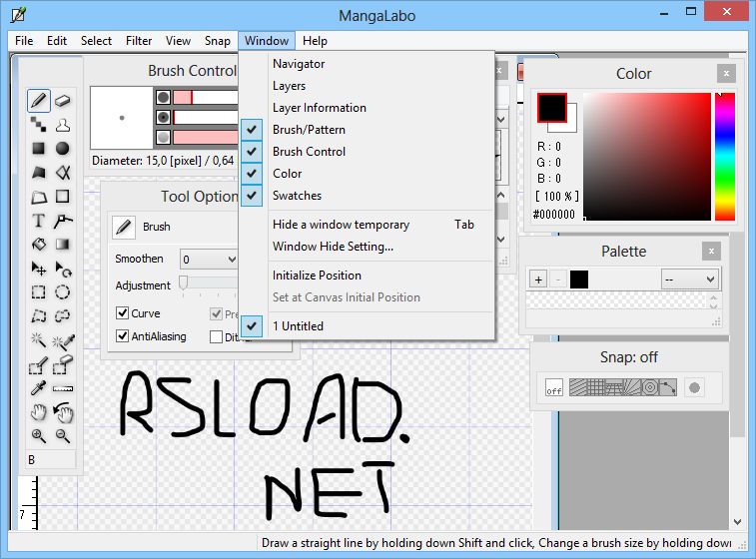Open the Palette selection dropdown
Viewport: 756px width, 559px height.
tap(689, 279)
